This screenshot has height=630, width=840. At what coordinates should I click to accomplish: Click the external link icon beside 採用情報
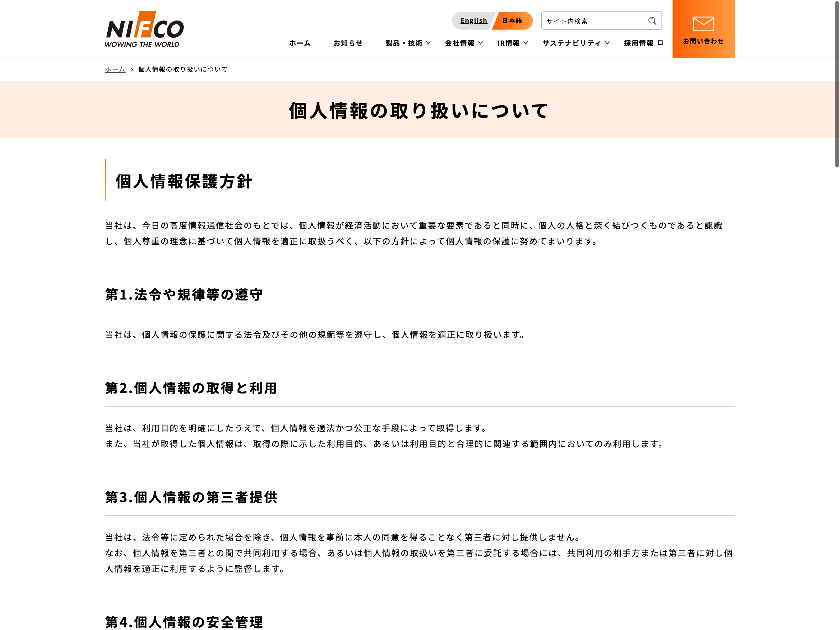tap(660, 43)
